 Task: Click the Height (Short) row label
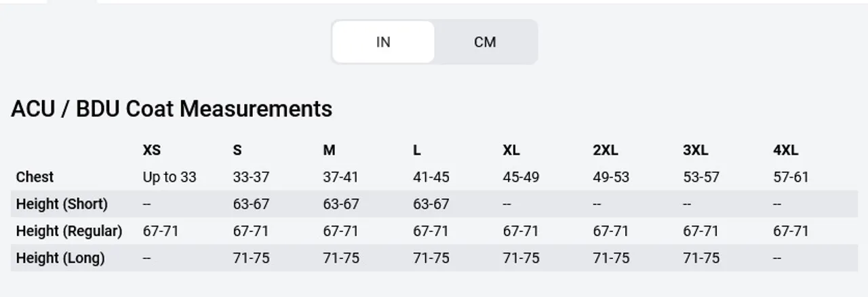62,204
